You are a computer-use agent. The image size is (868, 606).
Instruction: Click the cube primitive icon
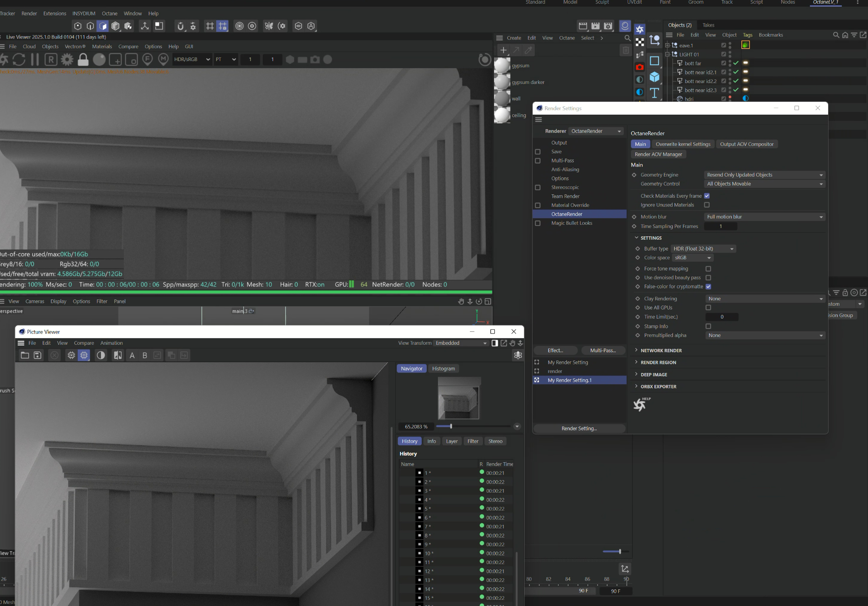click(x=654, y=77)
